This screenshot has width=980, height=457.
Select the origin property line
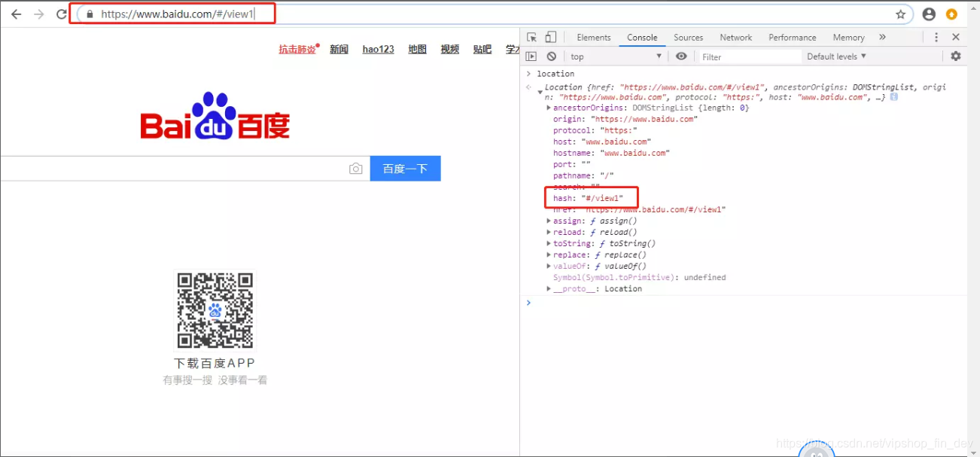click(625, 119)
